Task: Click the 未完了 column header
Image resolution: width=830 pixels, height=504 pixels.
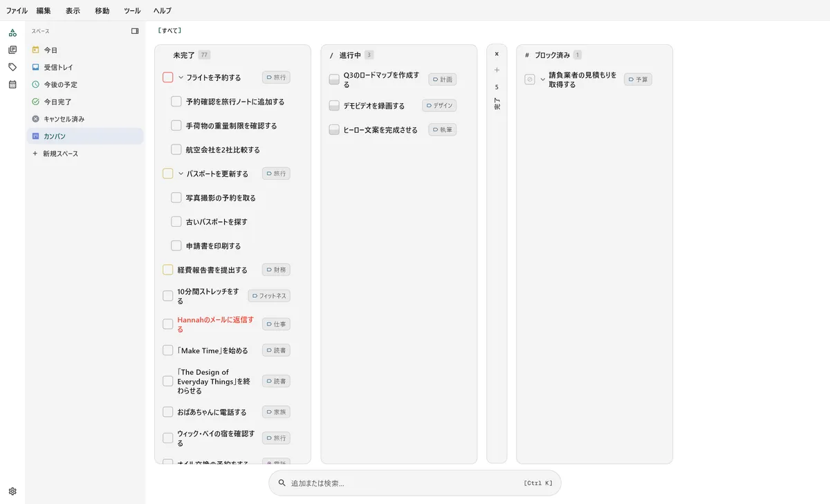Action: pos(184,55)
